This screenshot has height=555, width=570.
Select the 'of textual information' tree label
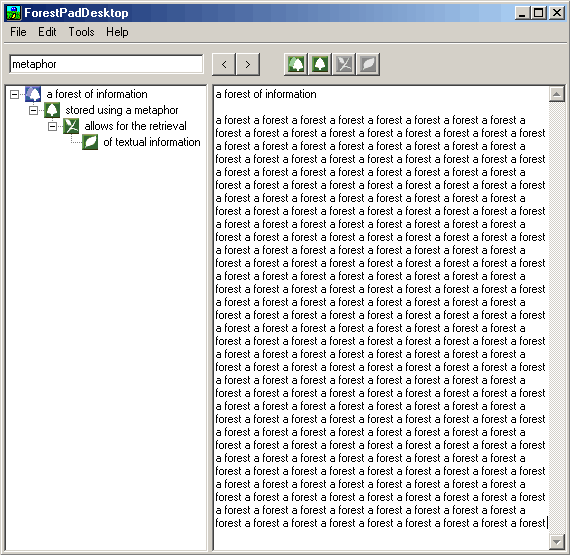(152, 142)
